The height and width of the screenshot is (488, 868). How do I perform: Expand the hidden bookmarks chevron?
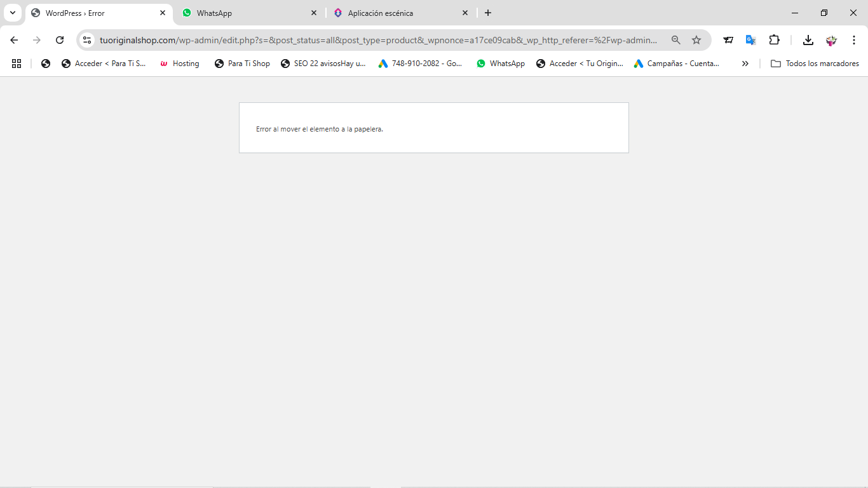pyautogui.click(x=745, y=64)
